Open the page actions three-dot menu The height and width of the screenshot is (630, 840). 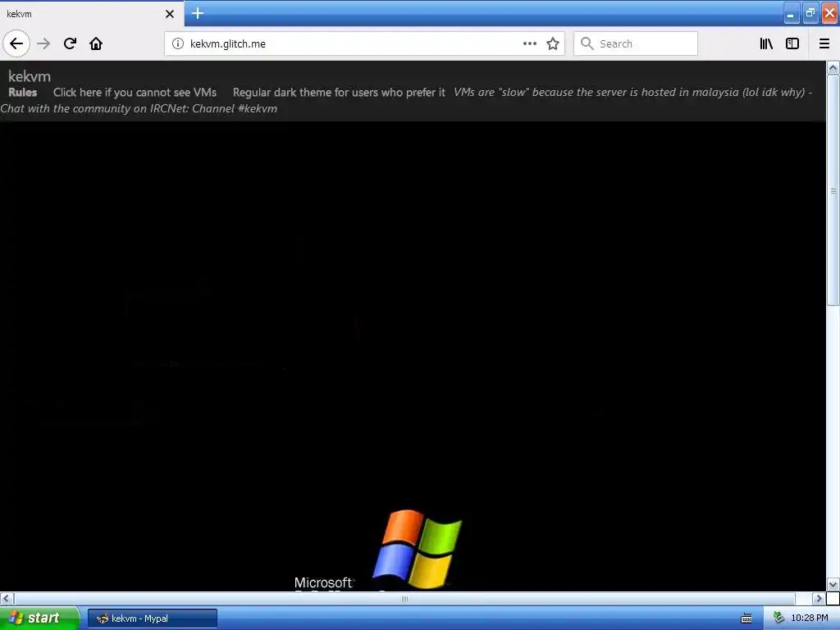pos(529,43)
